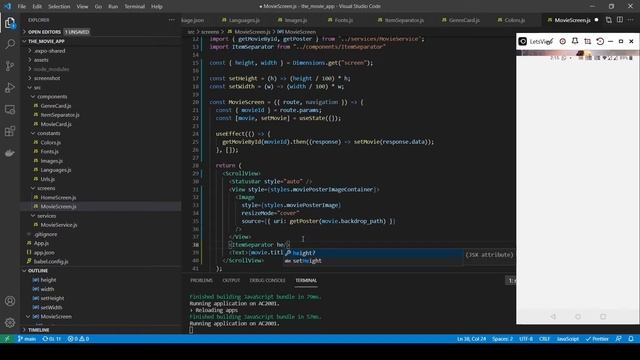Viewport: 640px width, 360px height.
Task: Switch to the PROBLEMS panel tab
Action: (x=201, y=280)
